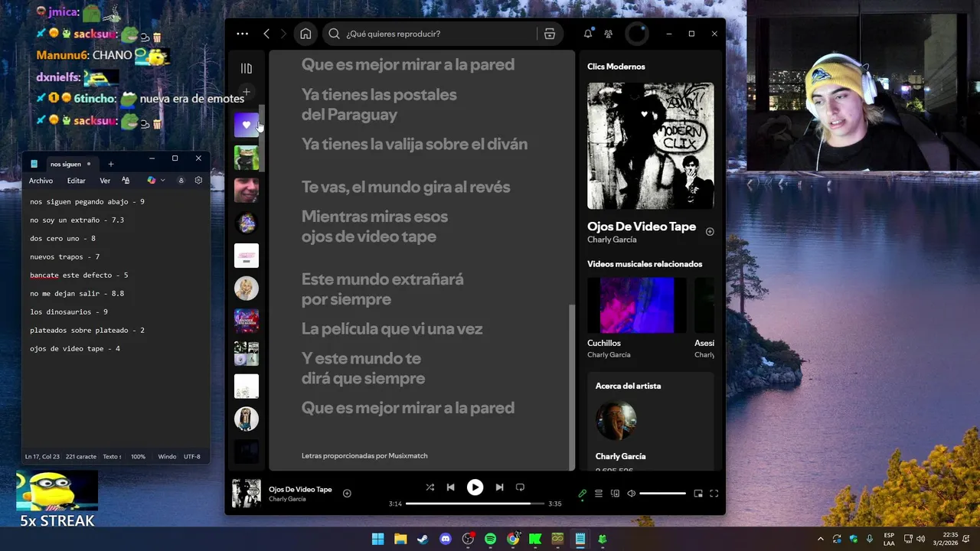
Task: Open the Notepad account icon
Action: pyautogui.click(x=181, y=181)
